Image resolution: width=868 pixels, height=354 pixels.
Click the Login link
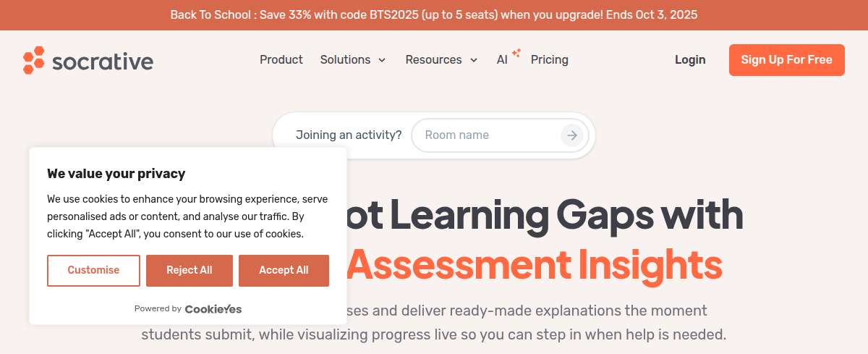(x=690, y=60)
